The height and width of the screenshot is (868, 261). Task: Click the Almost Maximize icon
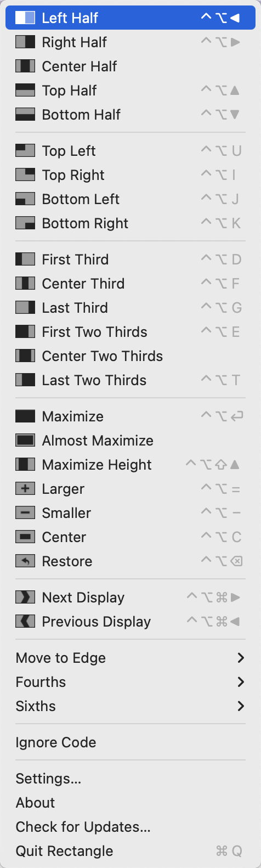[25, 441]
